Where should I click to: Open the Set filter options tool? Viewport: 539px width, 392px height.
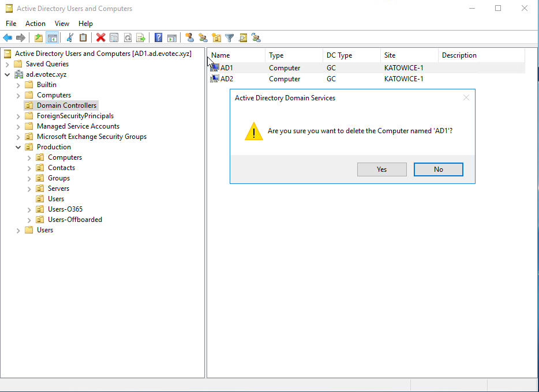click(x=229, y=37)
